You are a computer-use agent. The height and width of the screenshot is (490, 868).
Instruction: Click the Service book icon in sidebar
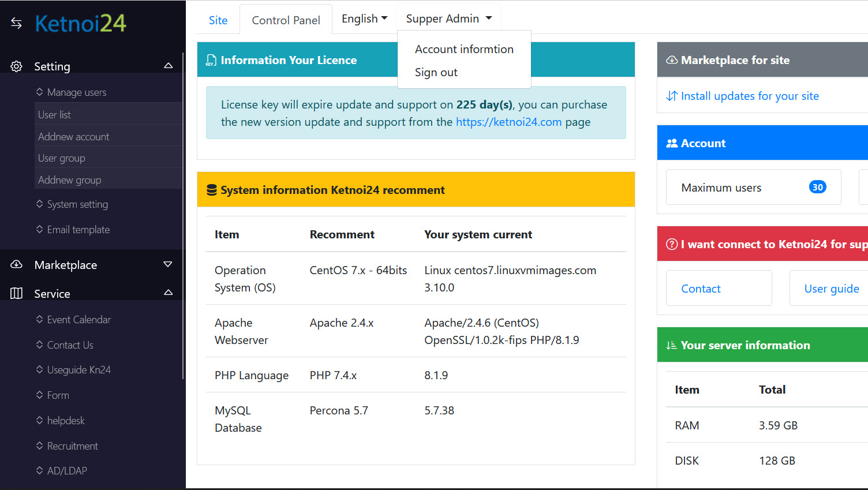(16, 293)
